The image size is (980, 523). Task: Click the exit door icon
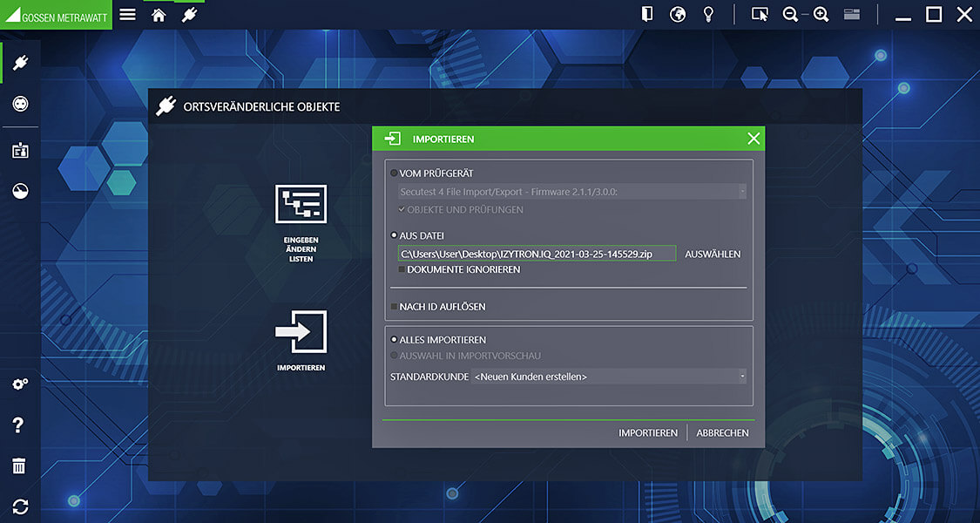point(647,15)
